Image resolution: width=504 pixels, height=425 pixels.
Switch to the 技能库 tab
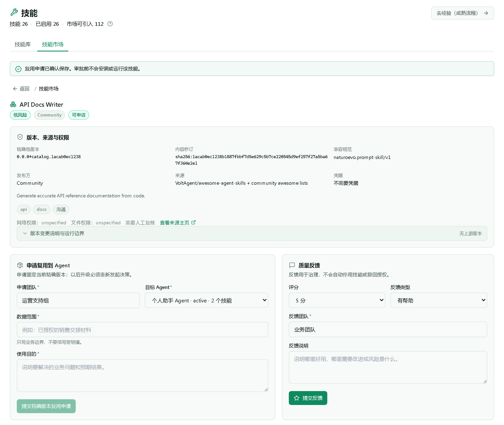[23, 44]
